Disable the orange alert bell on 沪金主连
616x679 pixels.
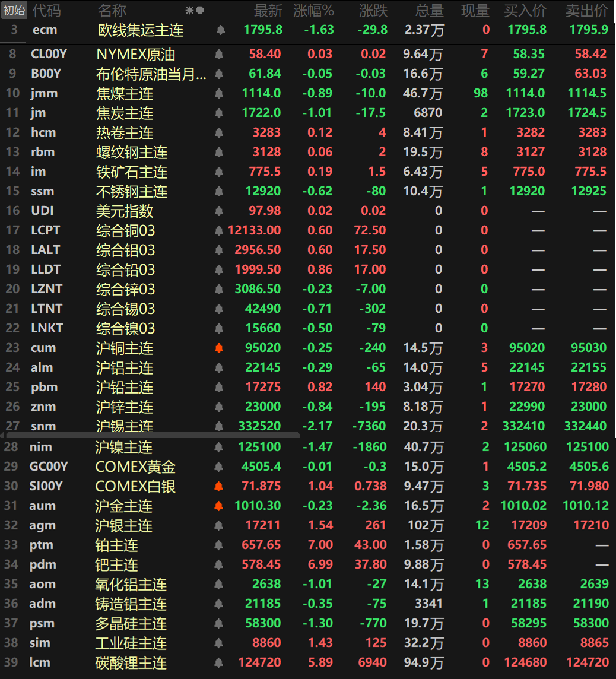click(x=219, y=505)
